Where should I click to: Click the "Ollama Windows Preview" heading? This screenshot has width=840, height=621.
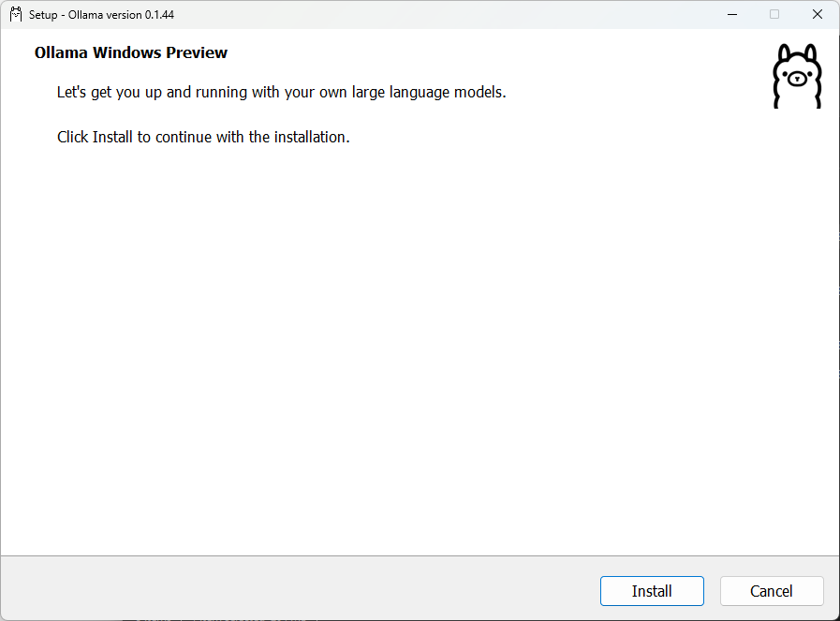[x=131, y=53]
